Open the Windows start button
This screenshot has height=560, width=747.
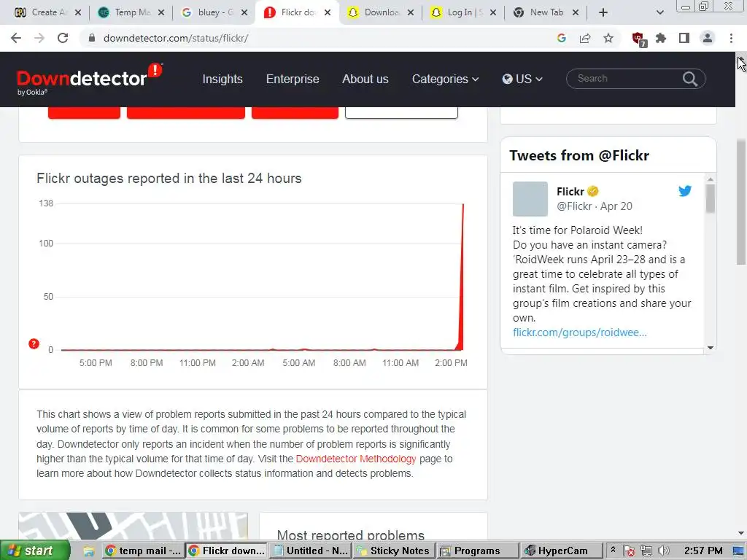point(35,551)
